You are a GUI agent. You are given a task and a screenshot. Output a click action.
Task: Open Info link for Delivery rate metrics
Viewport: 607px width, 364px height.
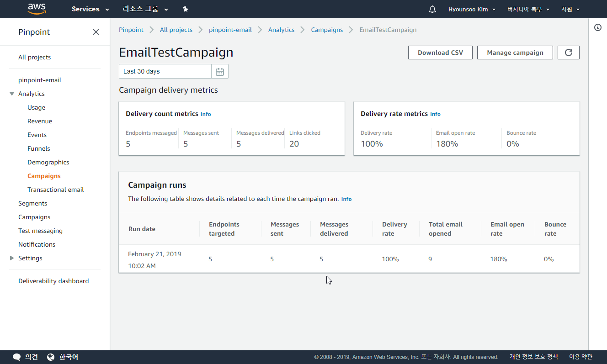click(435, 114)
